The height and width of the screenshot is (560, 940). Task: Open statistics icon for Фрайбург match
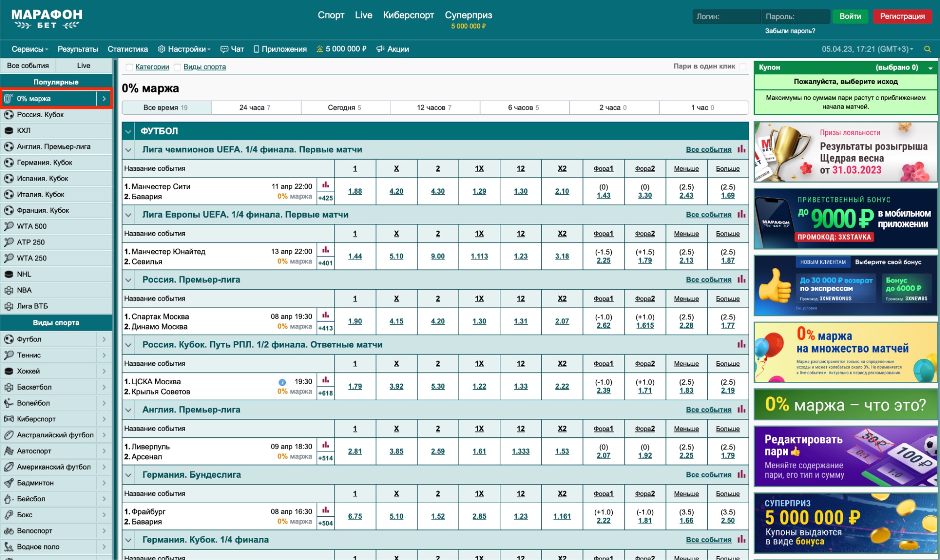(325, 509)
